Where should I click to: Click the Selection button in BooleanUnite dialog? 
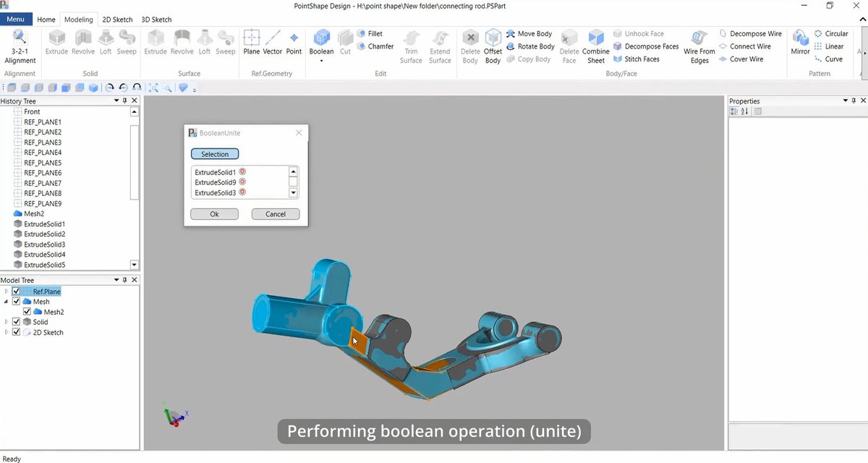(215, 154)
